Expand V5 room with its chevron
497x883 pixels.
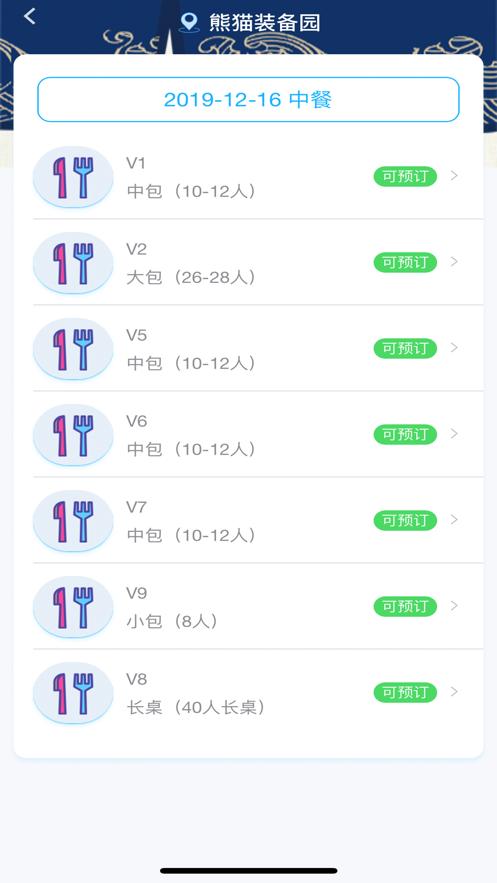454,347
